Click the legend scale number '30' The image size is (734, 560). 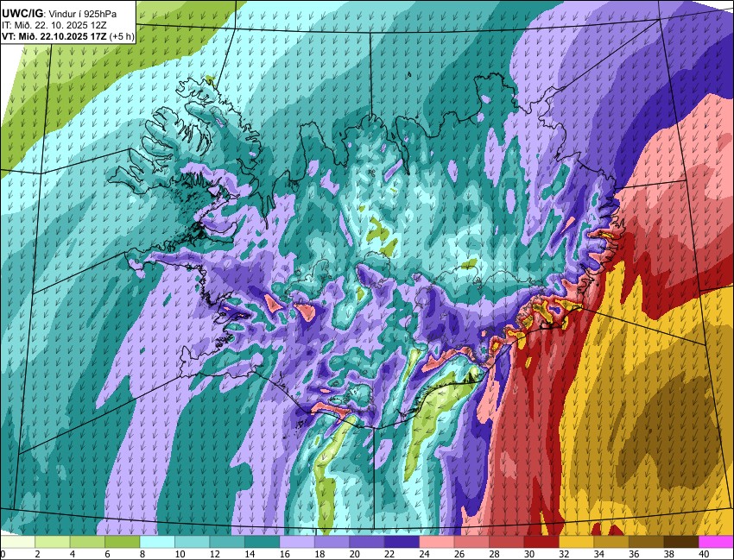click(528, 554)
